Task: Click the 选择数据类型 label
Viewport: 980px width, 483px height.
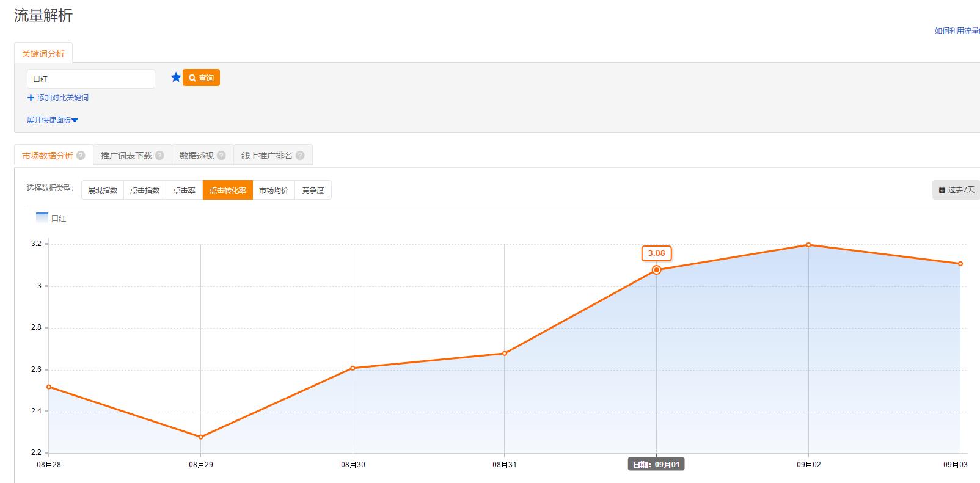Action: point(50,188)
